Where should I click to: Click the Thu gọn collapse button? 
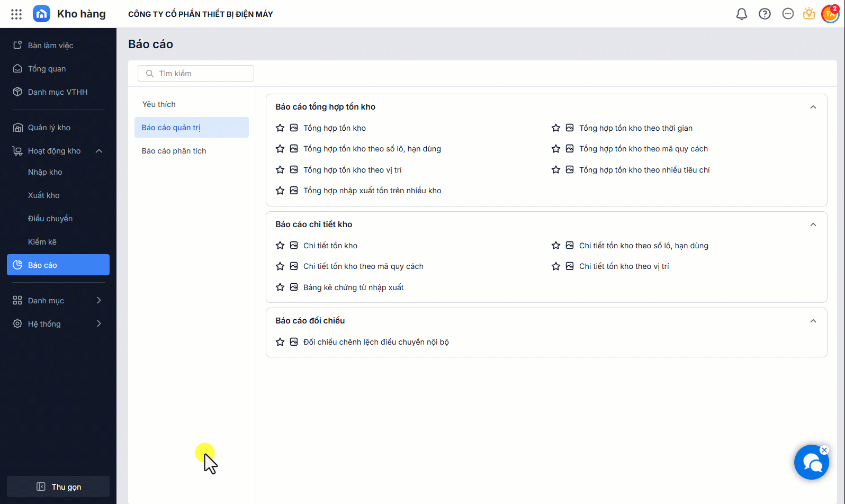pyautogui.click(x=58, y=487)
